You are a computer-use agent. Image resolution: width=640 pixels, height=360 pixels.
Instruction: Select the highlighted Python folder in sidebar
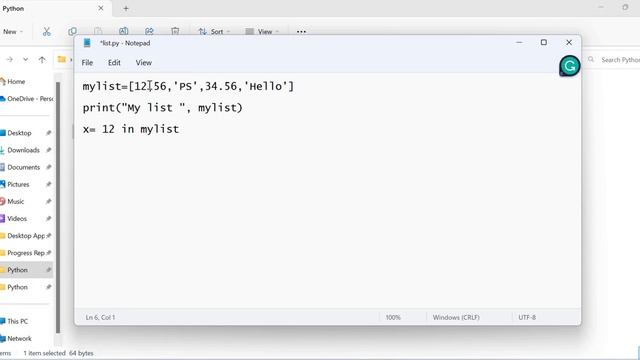(27, 270)
